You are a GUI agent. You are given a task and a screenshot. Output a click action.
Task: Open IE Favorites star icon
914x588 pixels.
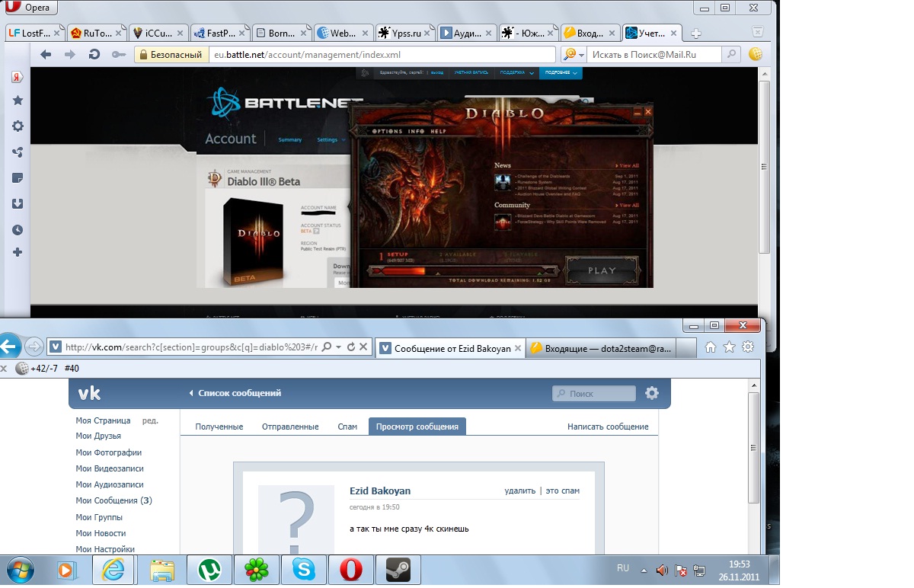(729, 347)
